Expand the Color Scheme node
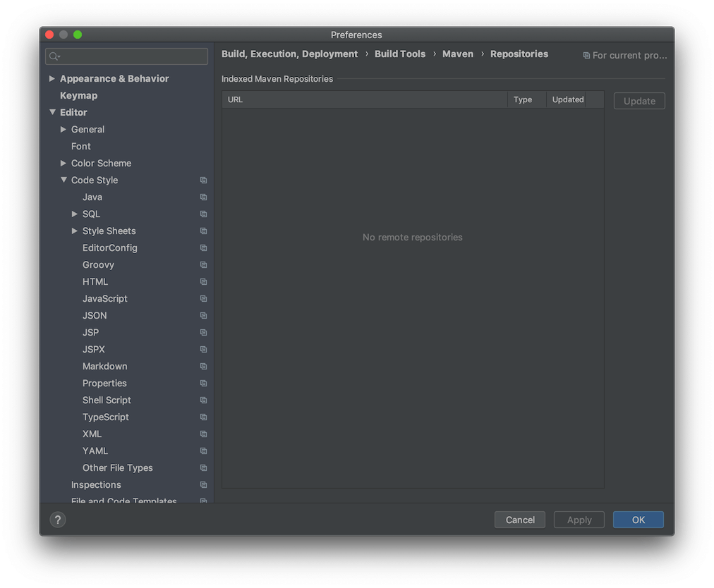This screenshot has width=714, height=588. coord(63,163)
